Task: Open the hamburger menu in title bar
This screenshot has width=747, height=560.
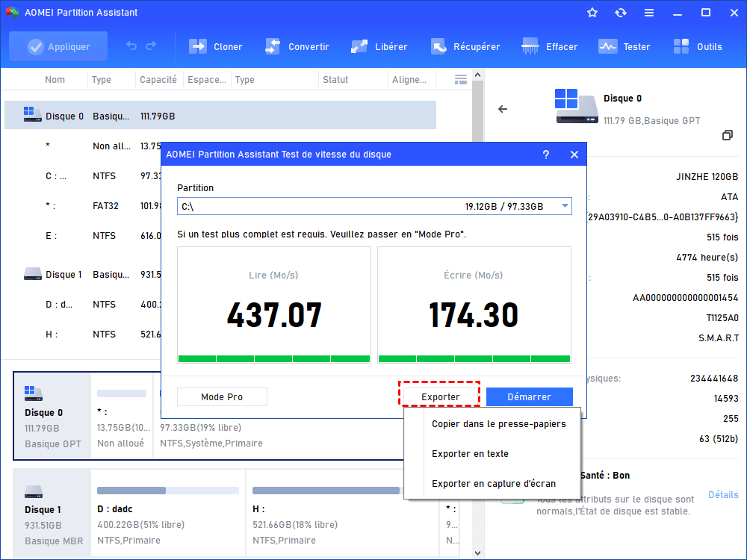Action: (x=649, y=13)
